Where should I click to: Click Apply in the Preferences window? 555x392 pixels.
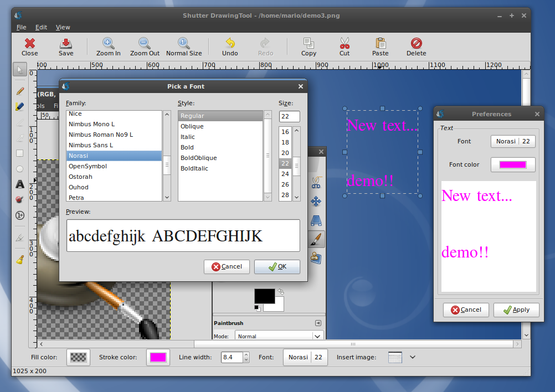(516, 310)
